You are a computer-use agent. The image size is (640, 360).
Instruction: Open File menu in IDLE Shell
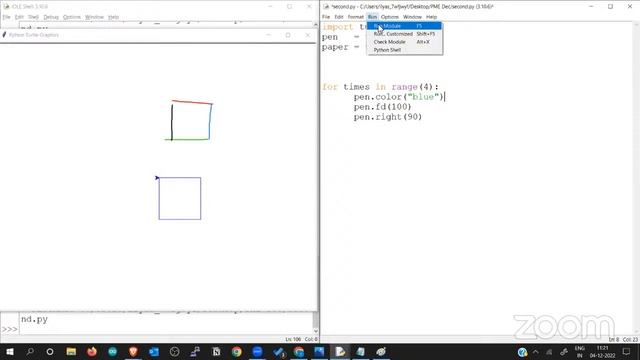click(7, 17)
